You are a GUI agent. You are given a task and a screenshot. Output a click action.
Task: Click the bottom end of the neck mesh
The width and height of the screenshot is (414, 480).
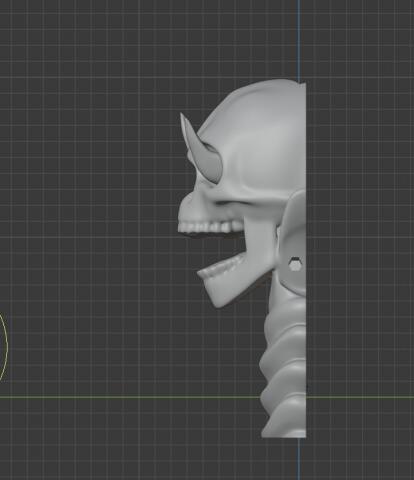[283, 432]
